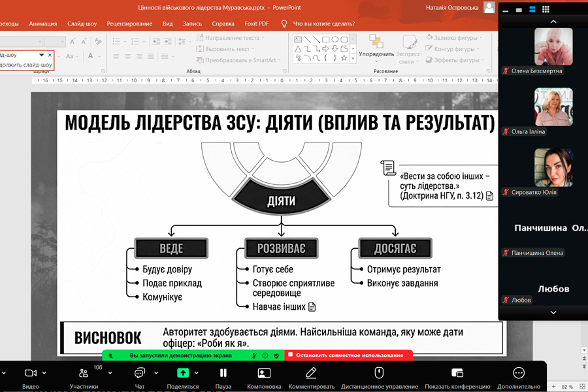Stop screen sharing with red button
588x392 pixels.
pos(349,355)
